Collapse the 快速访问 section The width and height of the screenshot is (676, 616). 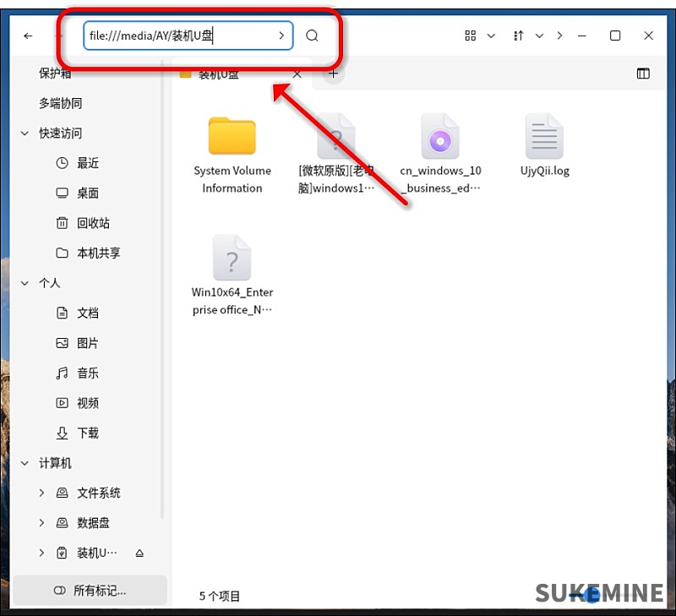(x=25, y=134)
